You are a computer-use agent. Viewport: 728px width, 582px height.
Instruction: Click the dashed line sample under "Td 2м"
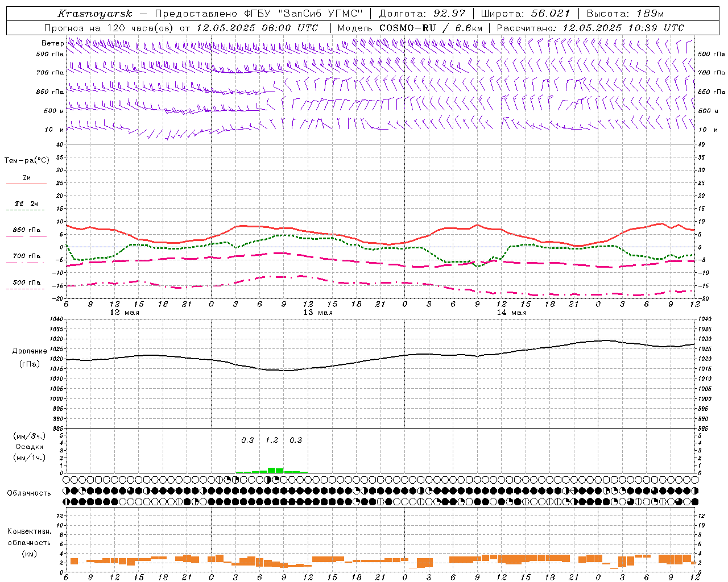click(x=25, y=210)
